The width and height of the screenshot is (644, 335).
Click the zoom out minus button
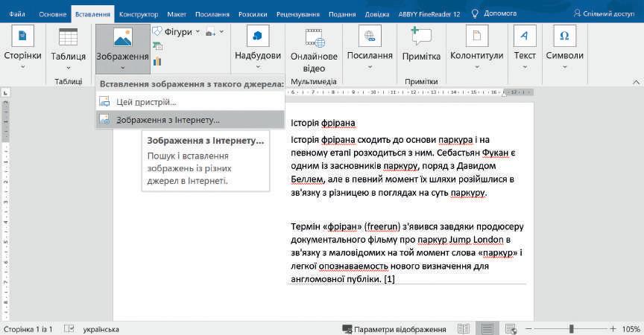point(528,329)
